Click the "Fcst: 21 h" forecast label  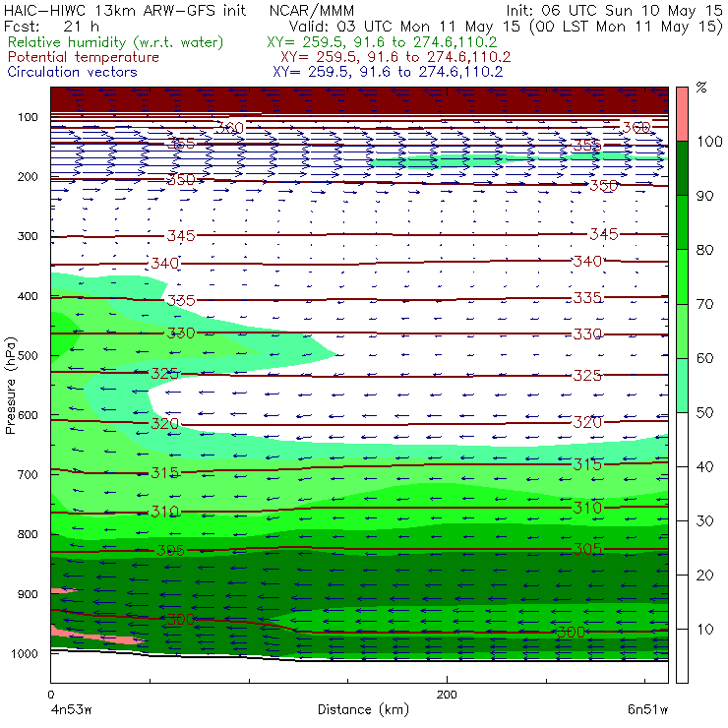point(51,27)
